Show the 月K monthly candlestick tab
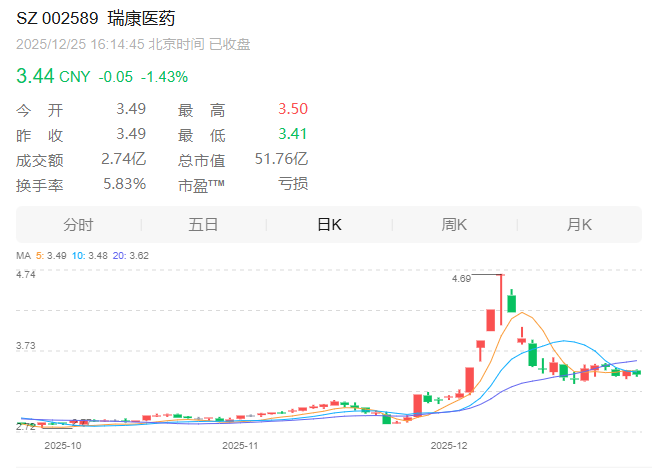Image resolution: width=652 pixels, height=473 pixels. tap(580, 224)
